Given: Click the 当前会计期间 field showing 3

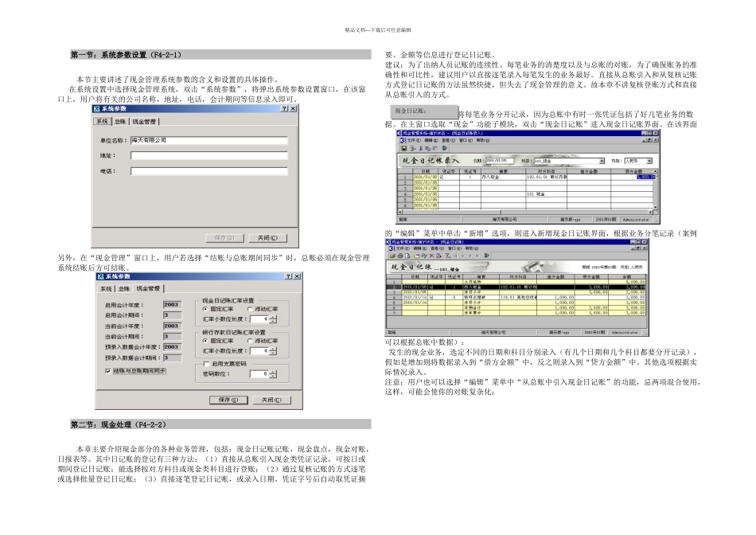Looking at the screenshot, I should (172, 336).
